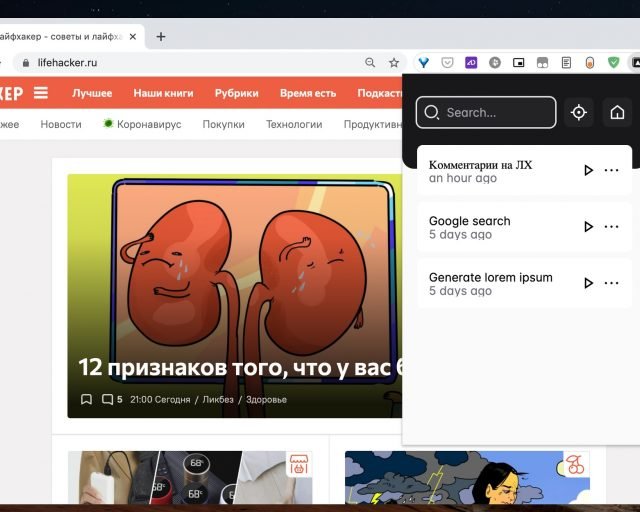This screenshot has width=640, height=512.
Task: Go to the Новости section
Action: tap(61, 124)
